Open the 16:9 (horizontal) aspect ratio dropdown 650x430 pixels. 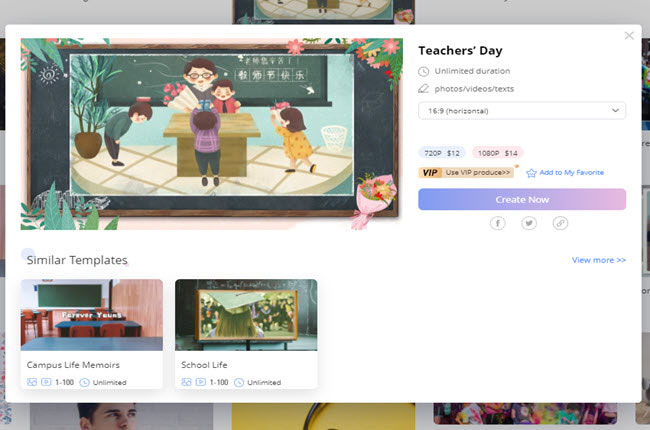(522, 111)
